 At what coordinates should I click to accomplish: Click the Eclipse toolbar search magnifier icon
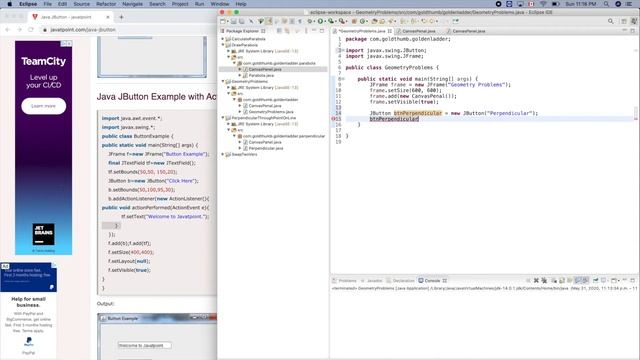pos(611,21)
